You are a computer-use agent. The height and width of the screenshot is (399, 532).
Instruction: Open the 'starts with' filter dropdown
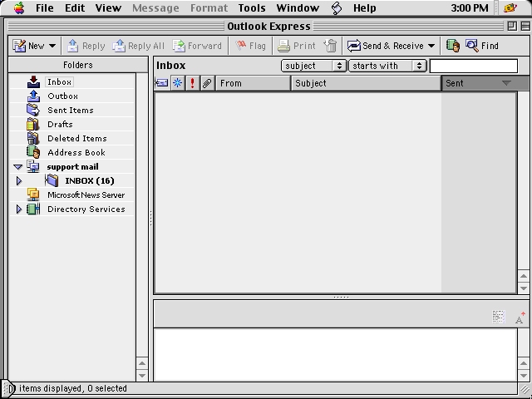[x=387, y=66]
